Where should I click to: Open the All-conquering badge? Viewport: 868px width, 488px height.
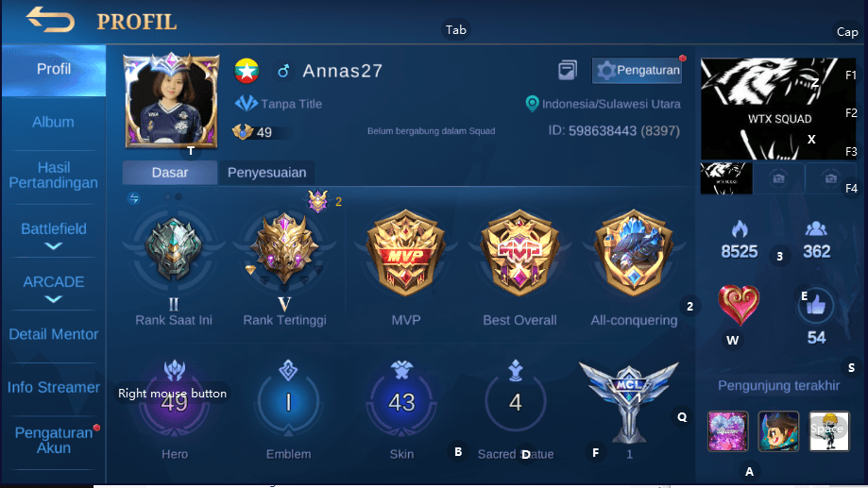click(x=634, y=252)
